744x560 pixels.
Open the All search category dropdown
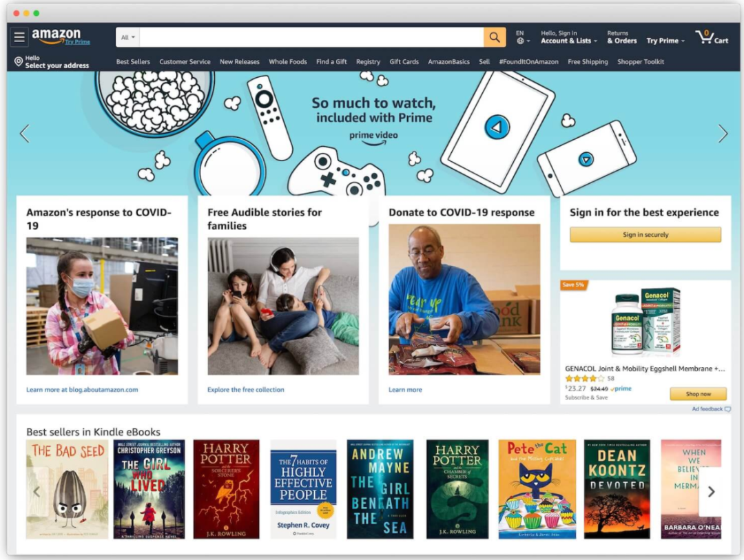[127, 37]
